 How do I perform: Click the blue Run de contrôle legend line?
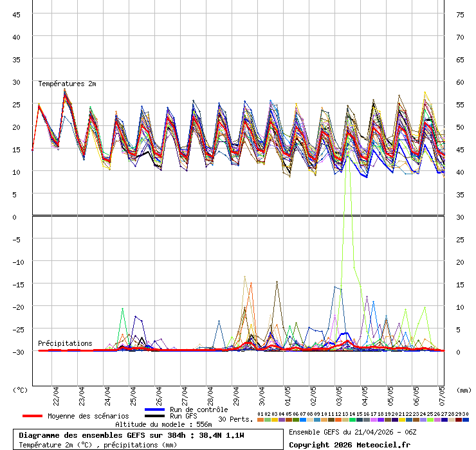[155, 410]
